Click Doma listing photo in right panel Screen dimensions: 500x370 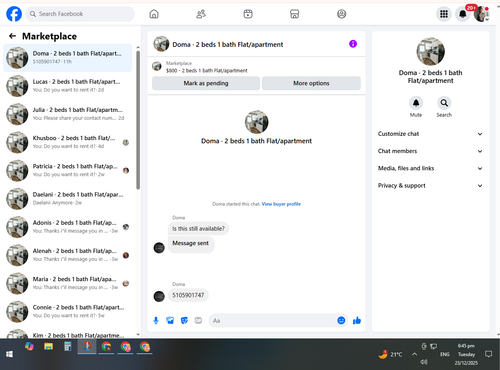430,51
